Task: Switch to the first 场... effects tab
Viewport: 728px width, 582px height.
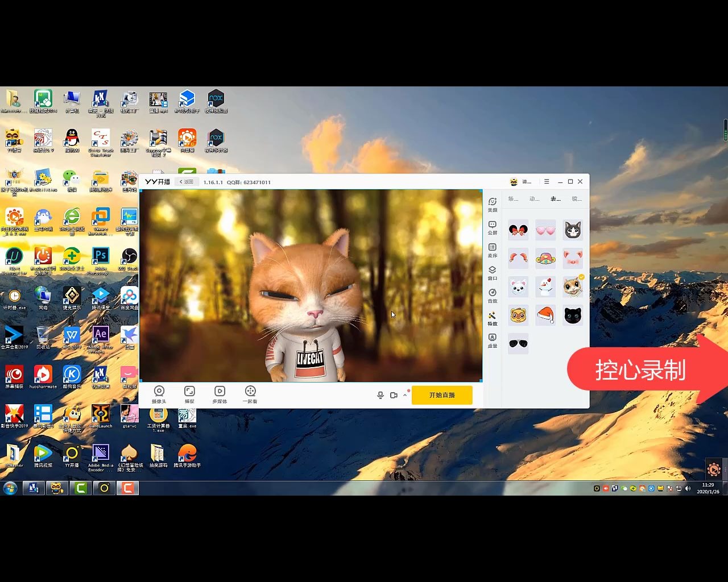Action: [x=513, y=198]
